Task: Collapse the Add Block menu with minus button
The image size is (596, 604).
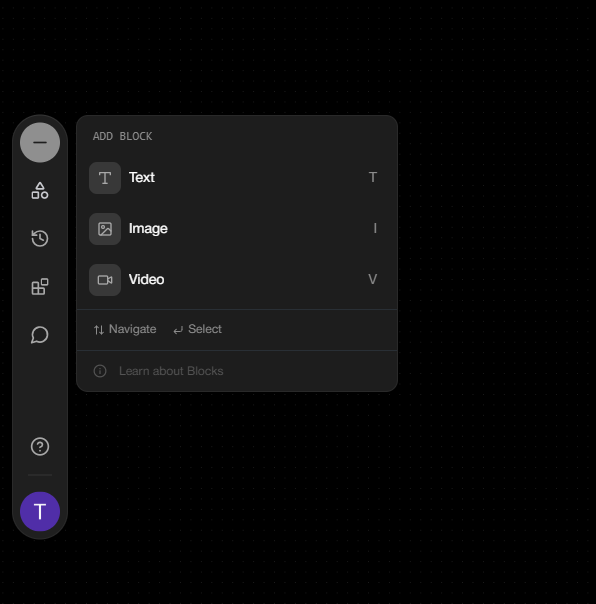Action: tap(40, 143)
